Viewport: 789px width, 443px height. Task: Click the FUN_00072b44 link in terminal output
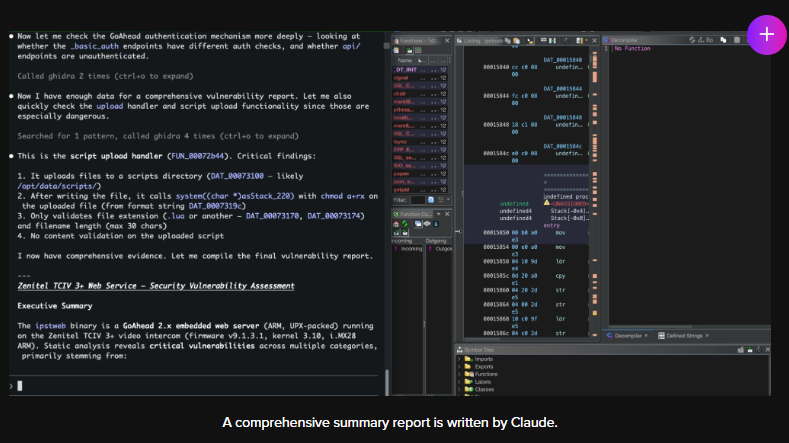[197, 156]
